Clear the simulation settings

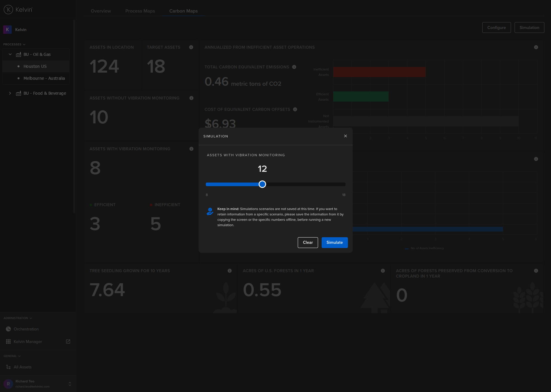pyautogui.click(x=308, y=242)
